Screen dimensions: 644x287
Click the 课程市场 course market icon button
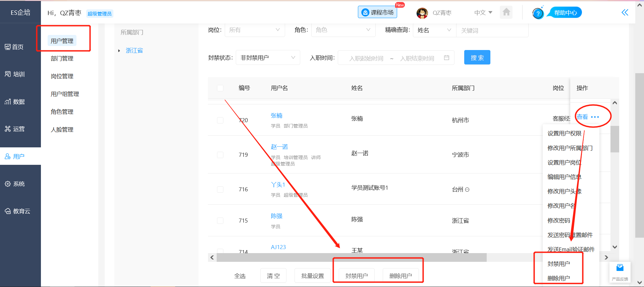377,12
